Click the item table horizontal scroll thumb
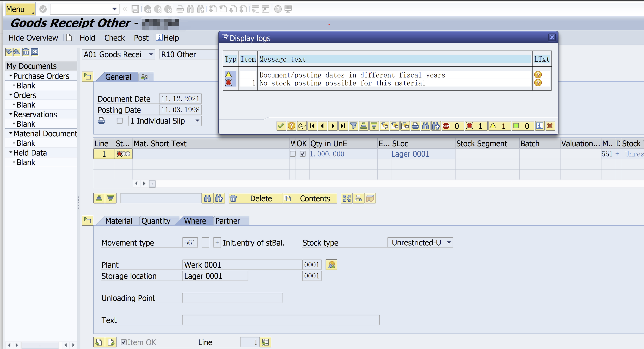The width and height of the screenshot is (644, 349). pyautogui.click(x=152, y=184)
